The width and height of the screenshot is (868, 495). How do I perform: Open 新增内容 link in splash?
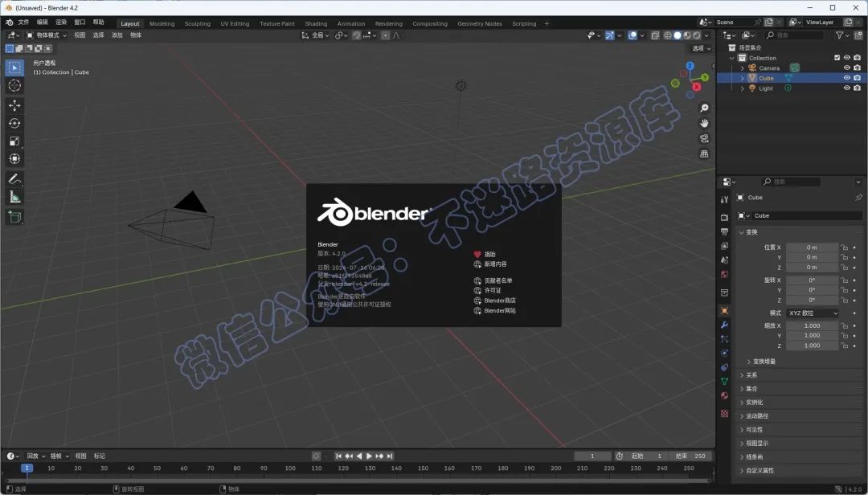tap(490, 264)
